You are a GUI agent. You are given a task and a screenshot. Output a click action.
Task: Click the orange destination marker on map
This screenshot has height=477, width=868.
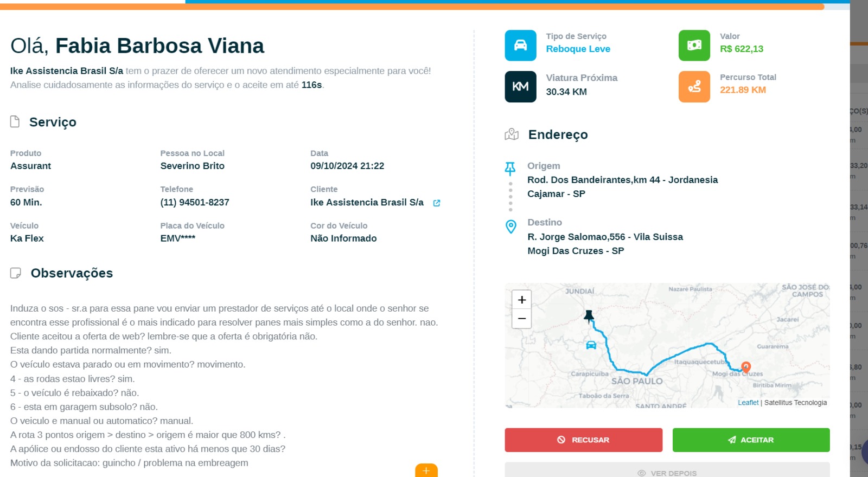click(x=746, y=367)
